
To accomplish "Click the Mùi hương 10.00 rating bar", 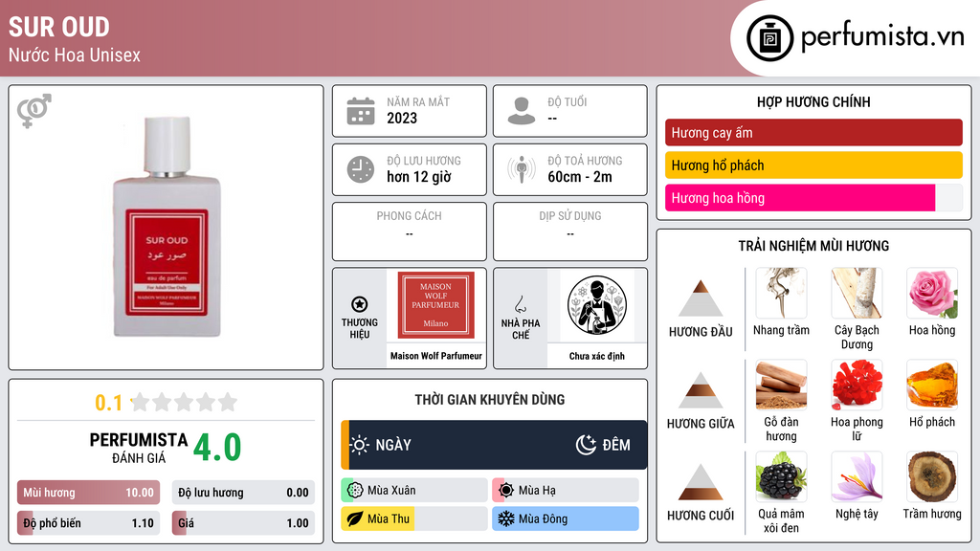I will (88, 493).
